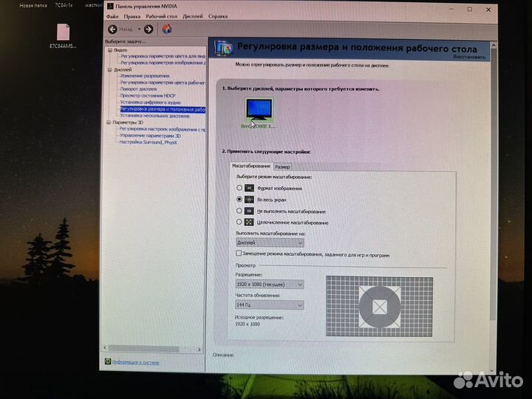Minimize the NVIDIA control panel window
The width and height of the screenshot is (532, 399).
pos(451,9)
